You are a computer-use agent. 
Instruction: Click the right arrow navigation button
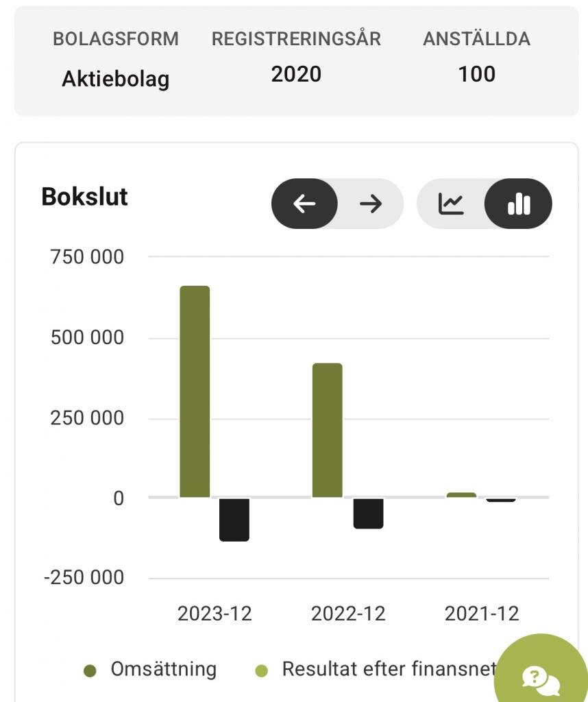[370, 204]
